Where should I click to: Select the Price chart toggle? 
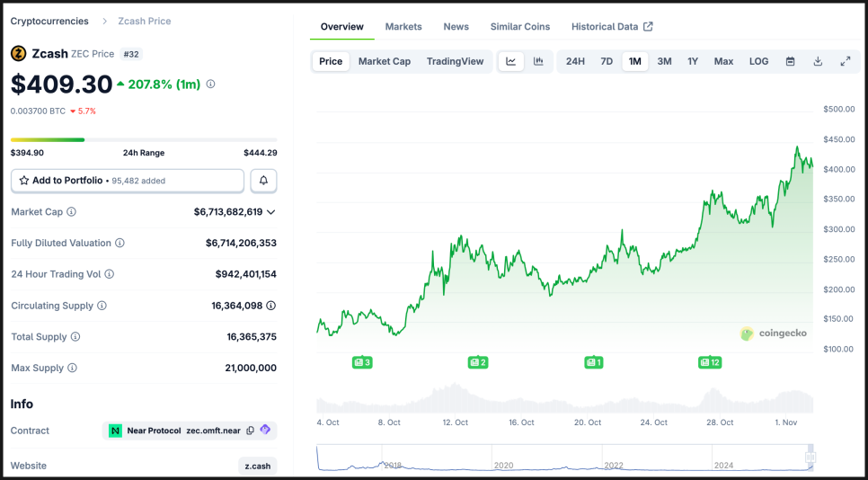(x=331, y=61)
